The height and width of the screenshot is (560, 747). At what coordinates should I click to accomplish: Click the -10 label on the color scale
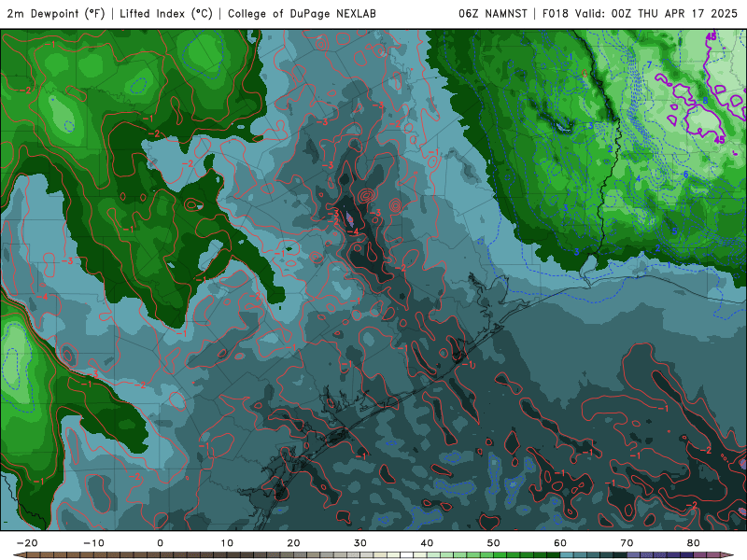tap(93, 543)
